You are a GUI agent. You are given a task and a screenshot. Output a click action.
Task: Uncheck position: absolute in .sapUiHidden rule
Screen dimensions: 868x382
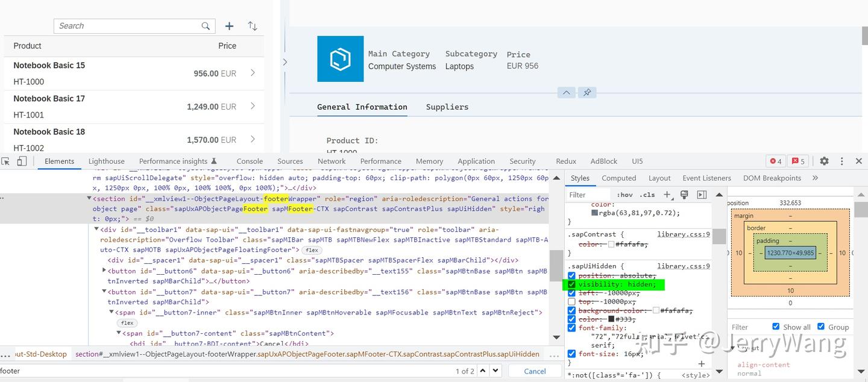pyautogui.click(x=571, y=275)
